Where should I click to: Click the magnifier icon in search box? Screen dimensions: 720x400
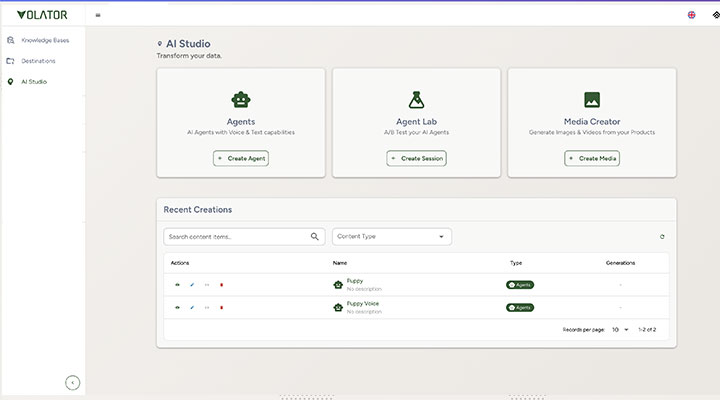tap(315, 237)
